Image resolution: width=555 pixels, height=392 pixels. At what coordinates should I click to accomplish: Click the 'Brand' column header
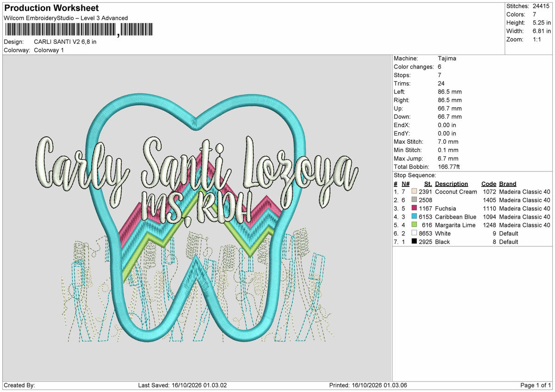pos(507,184)
